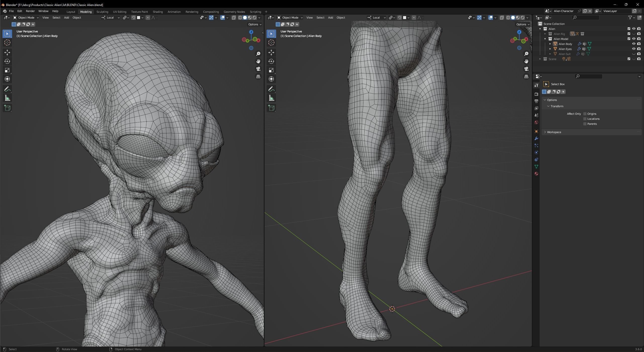Screen dimensions: 644x352
Task: Hide Alien Body with its eye icon
Action: [634, 44]
